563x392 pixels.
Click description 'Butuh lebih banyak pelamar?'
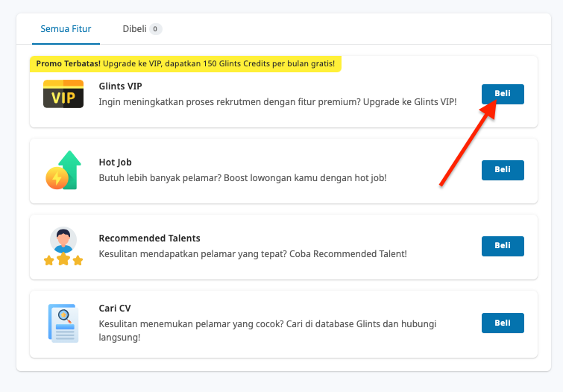(242, 178)
